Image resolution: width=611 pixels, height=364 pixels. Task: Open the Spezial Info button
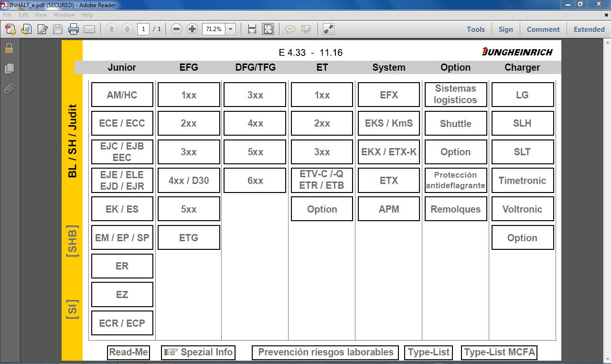pyautogui.click(x=198, y=353)
